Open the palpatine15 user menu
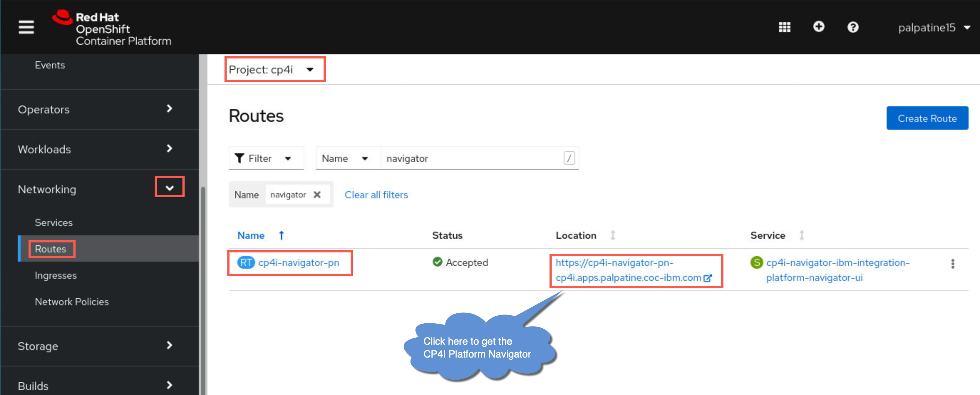This screenshot has width=980, height=395. [x=934, y=28]
